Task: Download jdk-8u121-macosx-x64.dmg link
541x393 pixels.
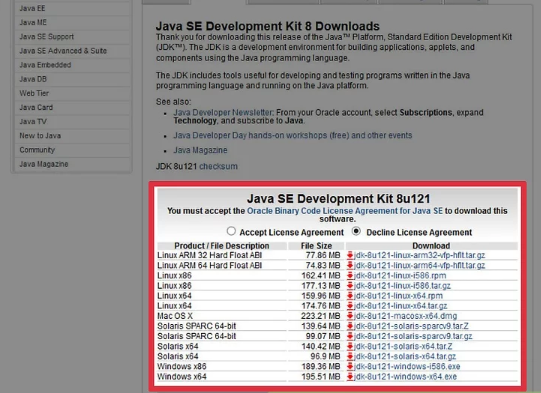Action: pos(405,316)
